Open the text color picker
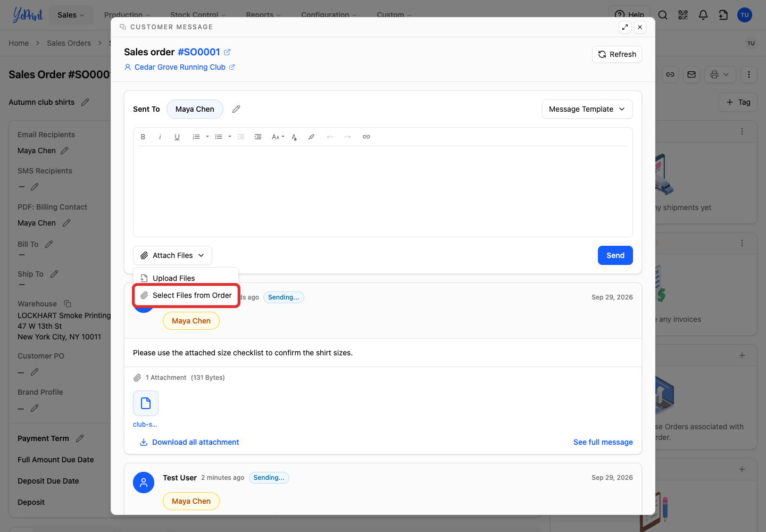Screen dimensions: 766x532 coord(294,137)
